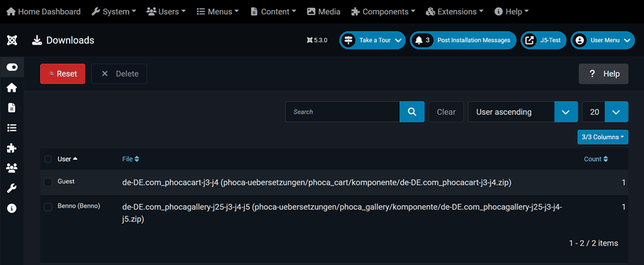The image size is (644, 265).
Task: Open the content file icon in sidebar
Action: coord(12,107)
